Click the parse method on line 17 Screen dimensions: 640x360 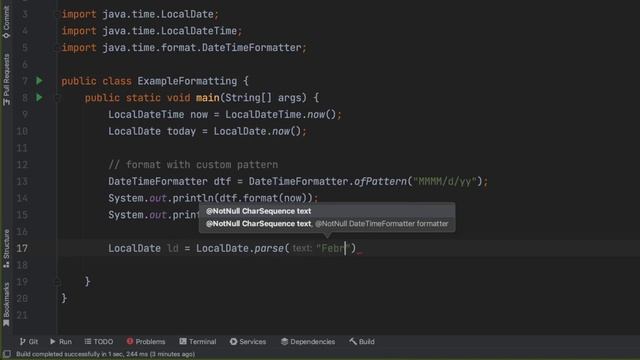(269, 248)
